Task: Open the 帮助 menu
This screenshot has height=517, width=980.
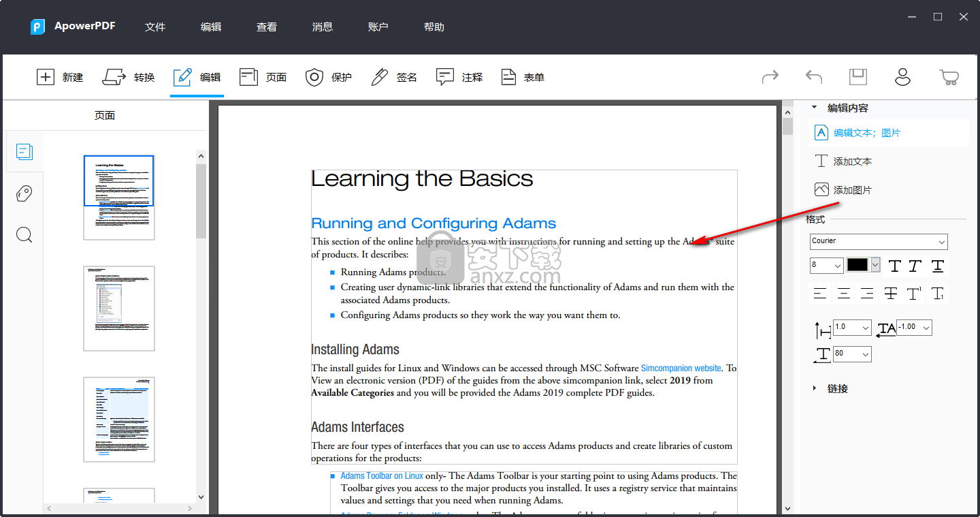Action: pos(434,27)
